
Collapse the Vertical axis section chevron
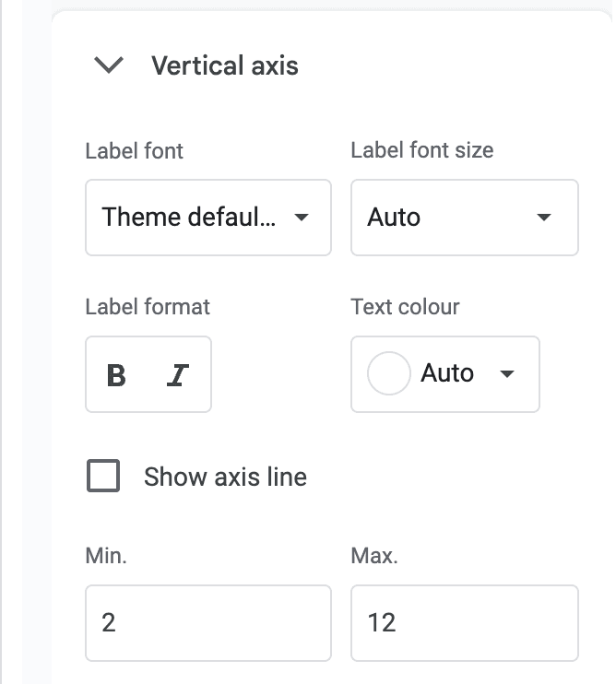109,65
